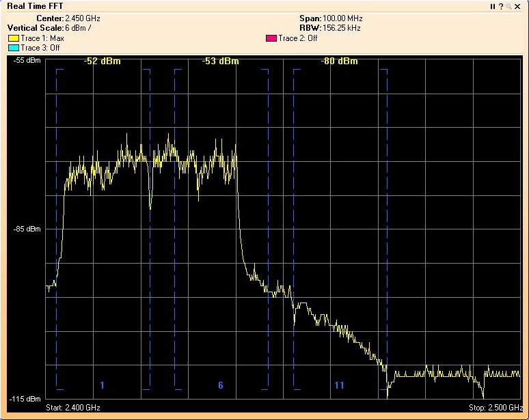Image resolution: width=529 pixels, height=420 pixels.
Task: Select the Trace 3: Off label
Action: (x=40, y=48)
